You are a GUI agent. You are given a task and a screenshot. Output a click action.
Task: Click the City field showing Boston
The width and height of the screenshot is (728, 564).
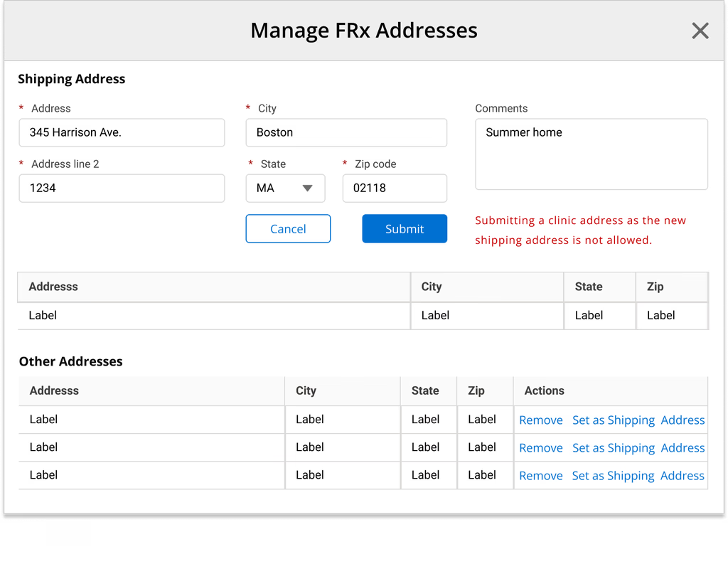[x=346, y=132]
